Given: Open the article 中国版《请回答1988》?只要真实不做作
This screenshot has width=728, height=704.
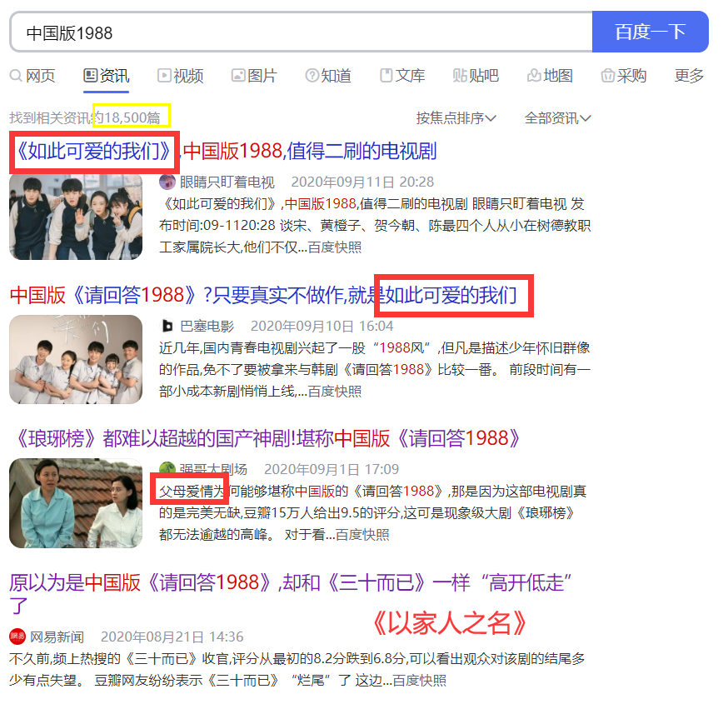Looking at the screenshot, I should point(263,295).
